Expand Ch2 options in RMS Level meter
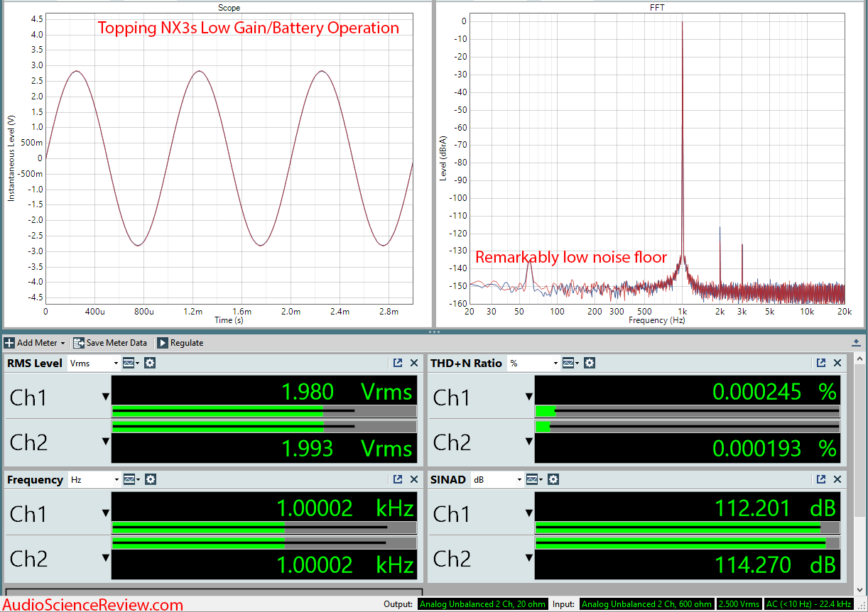 (x=106, y=442)
